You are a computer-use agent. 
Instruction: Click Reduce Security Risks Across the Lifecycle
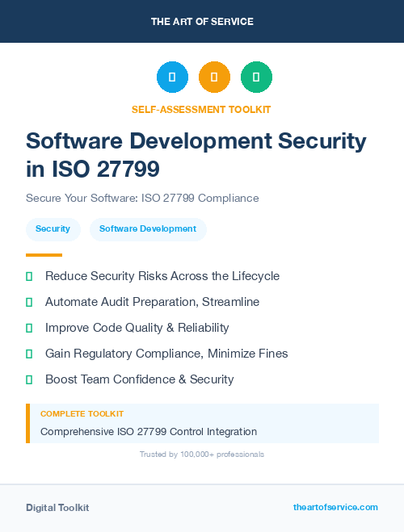tap(162, 276)
